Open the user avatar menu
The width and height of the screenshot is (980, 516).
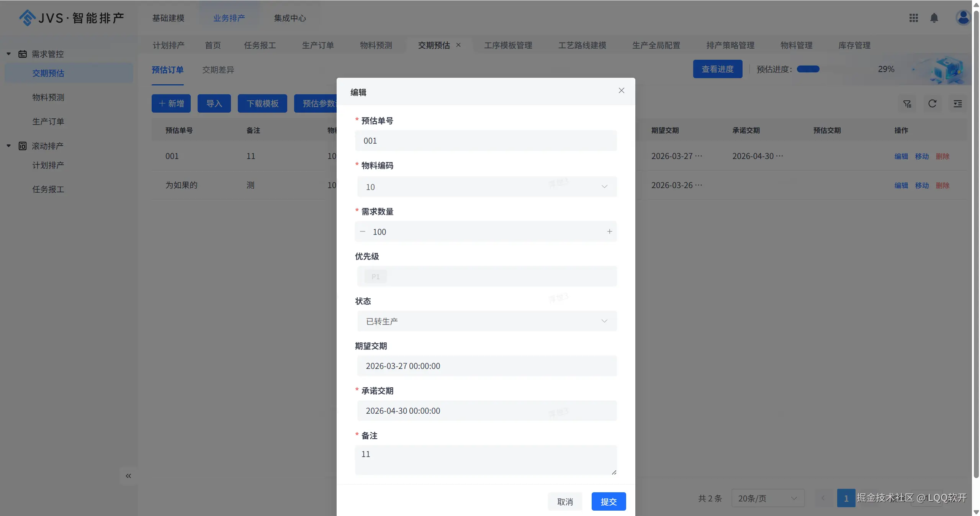(962, 18)
